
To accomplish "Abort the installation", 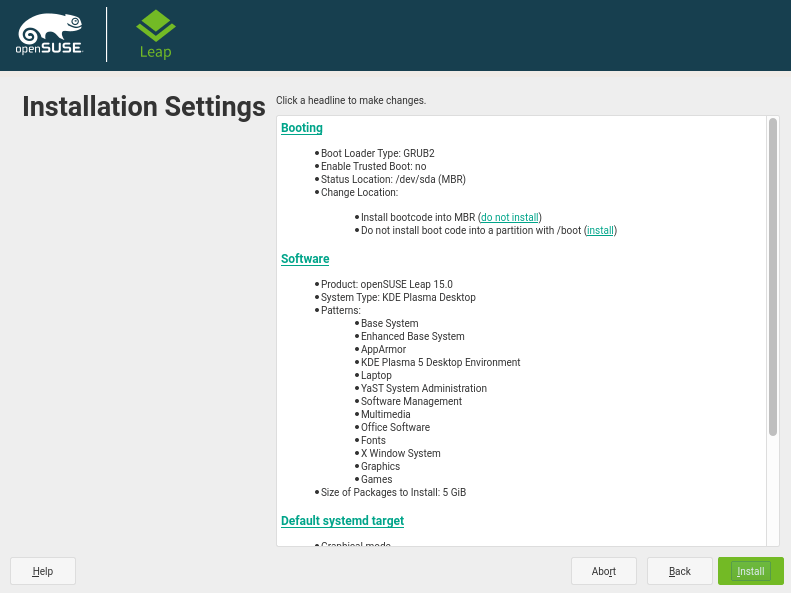I will [604, 571].
